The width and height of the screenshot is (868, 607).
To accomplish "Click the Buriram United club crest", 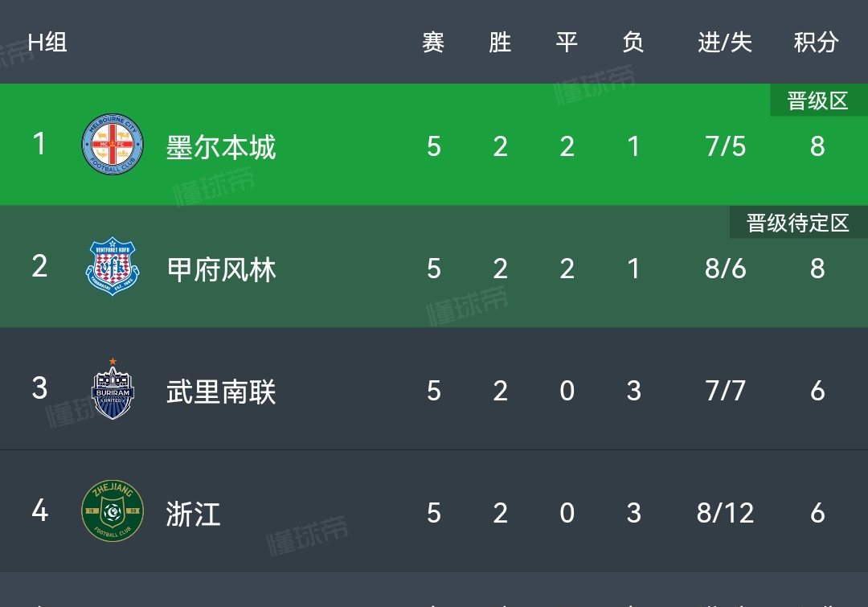I will point(113,390).
